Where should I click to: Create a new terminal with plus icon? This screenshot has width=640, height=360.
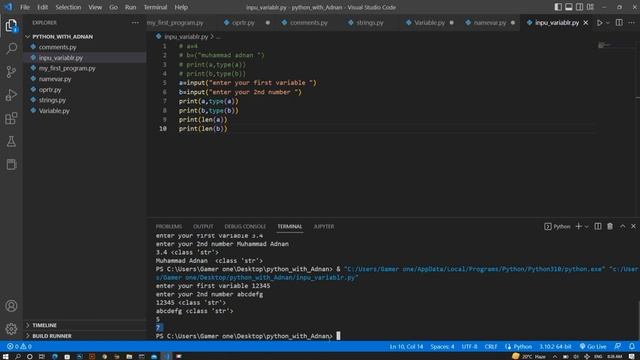click(x=578, y=227)
